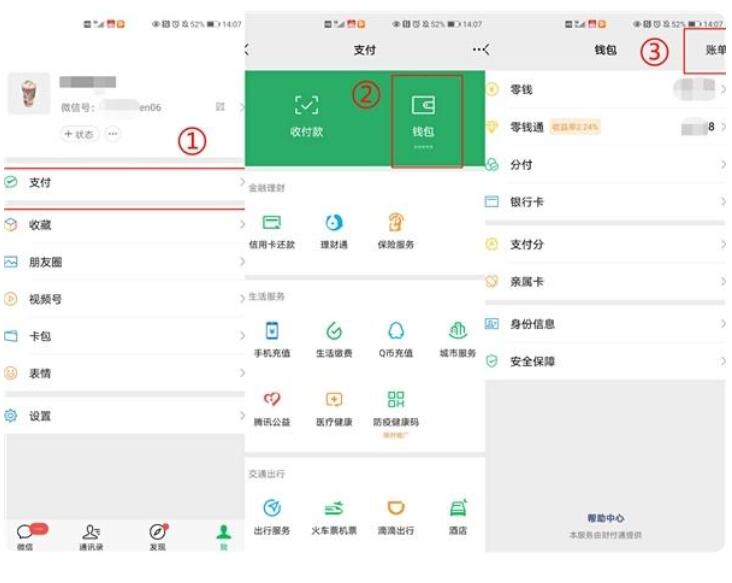Open 安全保障 security row
Image resolution: width=732 pixels, height=583 pixels.
coord(605,361)
